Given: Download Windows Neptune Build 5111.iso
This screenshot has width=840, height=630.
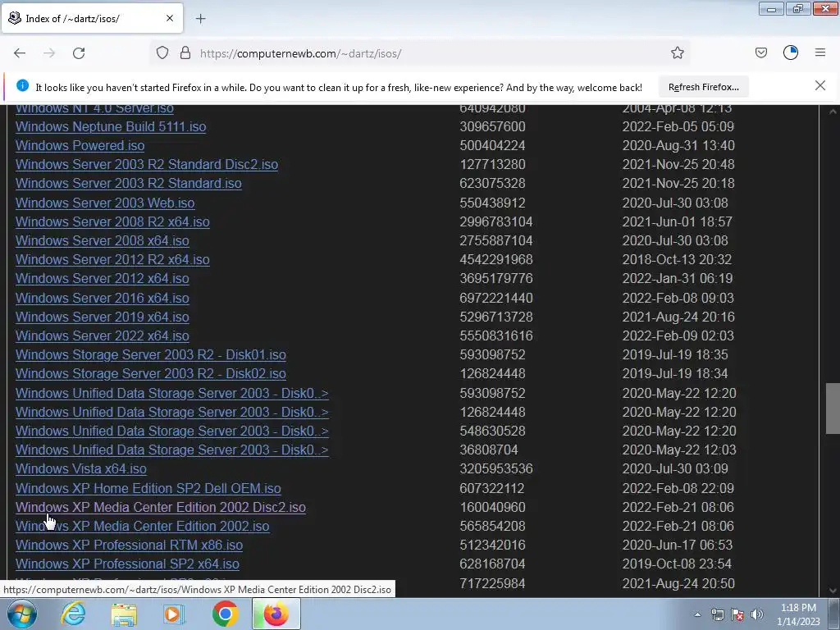Looking at the screenshot, I should coord(111,127).
